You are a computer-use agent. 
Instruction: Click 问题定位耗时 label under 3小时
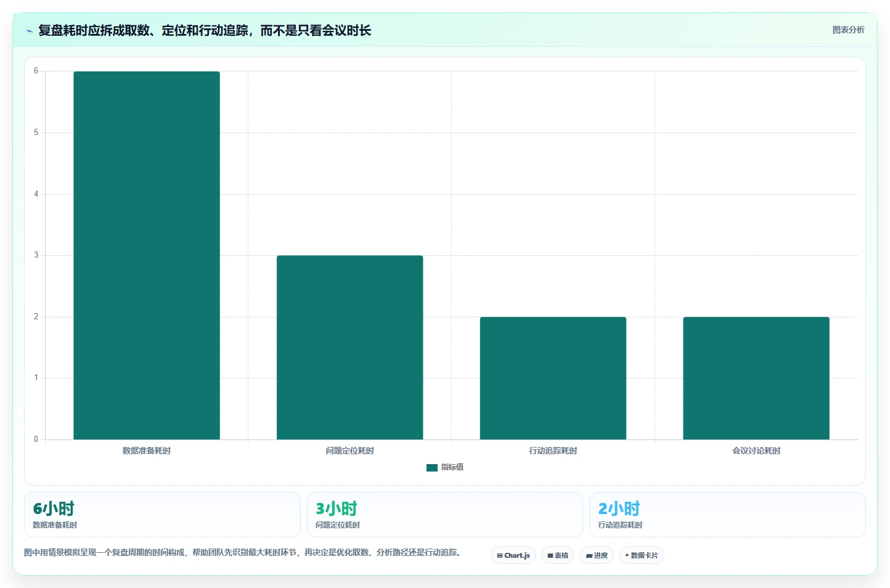[x=338, y=525]
